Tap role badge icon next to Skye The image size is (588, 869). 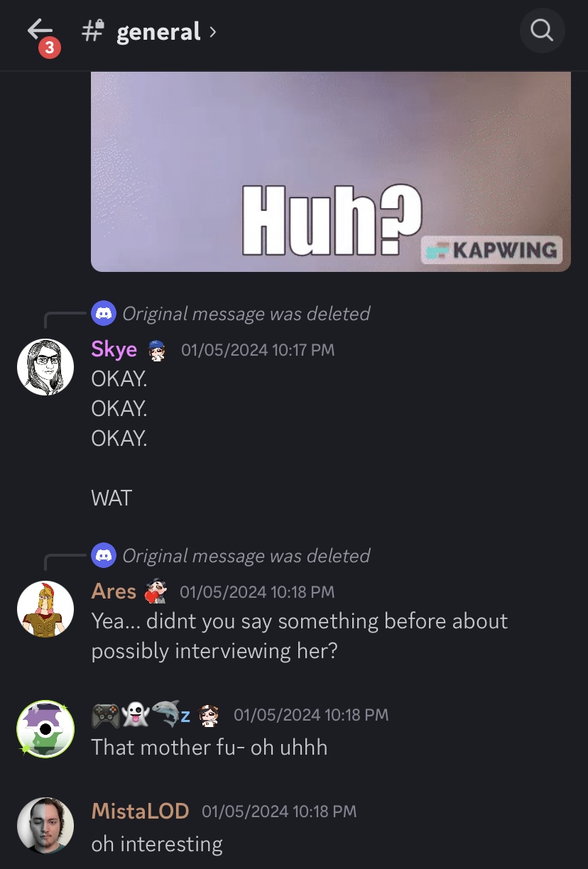[x=156, y=350]
